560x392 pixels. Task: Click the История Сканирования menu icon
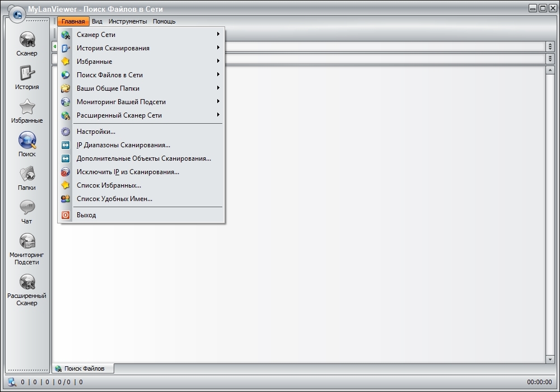66,48
